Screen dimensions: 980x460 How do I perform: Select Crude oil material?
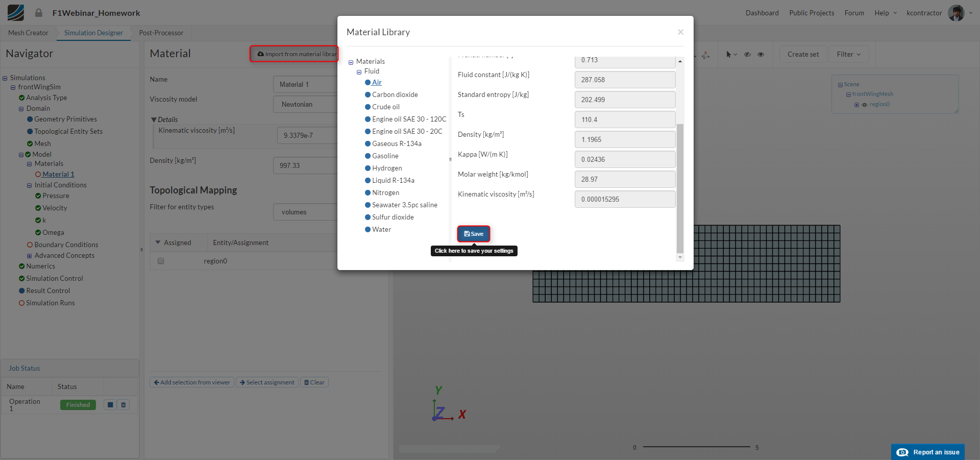tap(385, 107)
